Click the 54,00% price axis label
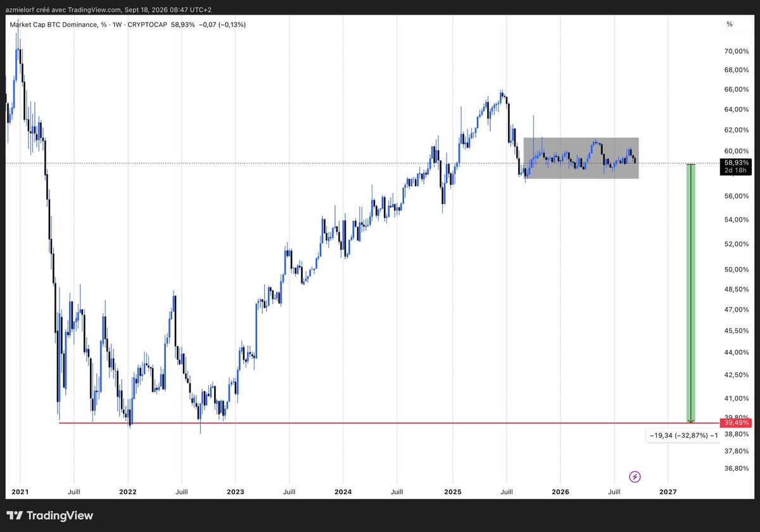This screenshot has width=760, height=532. click(x=737, y=220)
